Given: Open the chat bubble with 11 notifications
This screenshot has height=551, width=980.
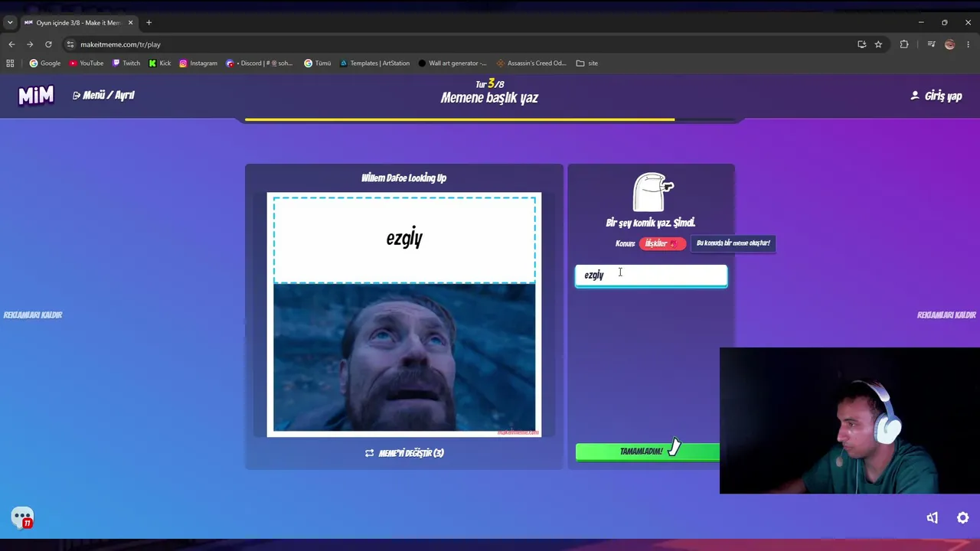Looking at the screenshot, I should tap(22, 518).
